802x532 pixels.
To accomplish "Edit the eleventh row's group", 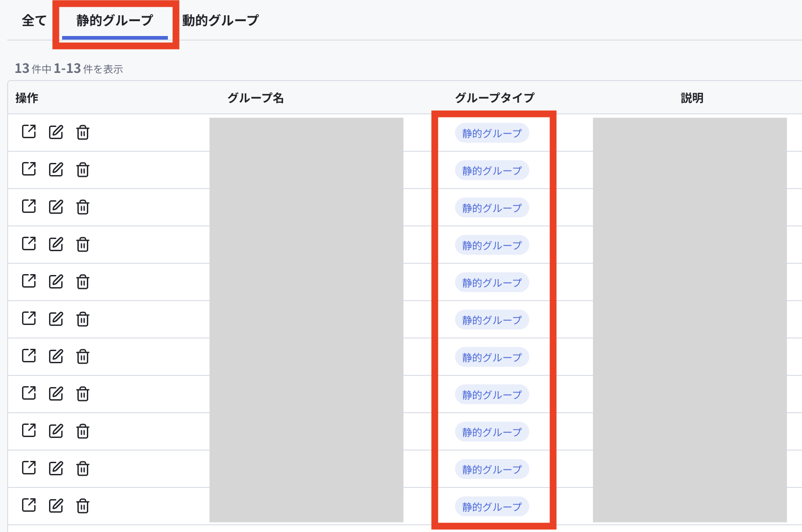I will coord(56,505).
